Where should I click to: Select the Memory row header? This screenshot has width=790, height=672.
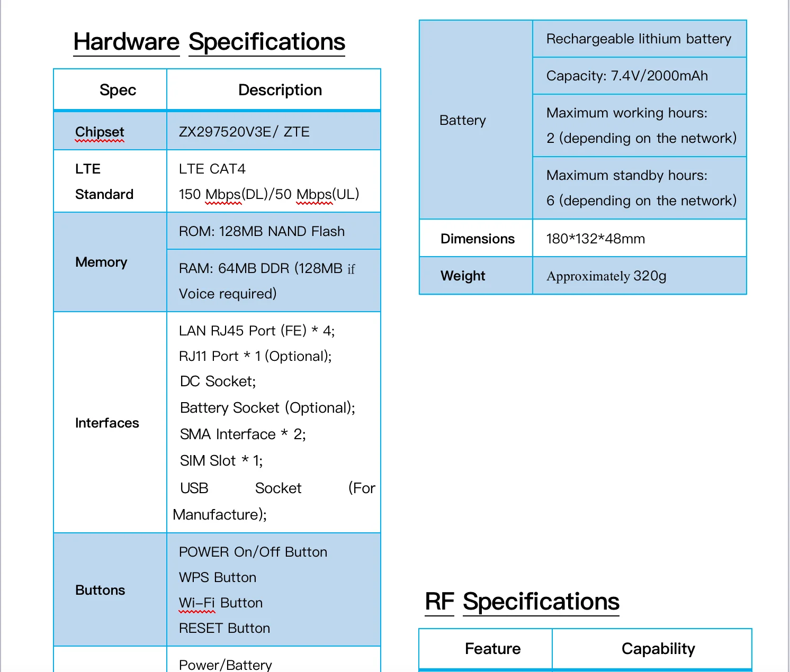coord(101,262)
